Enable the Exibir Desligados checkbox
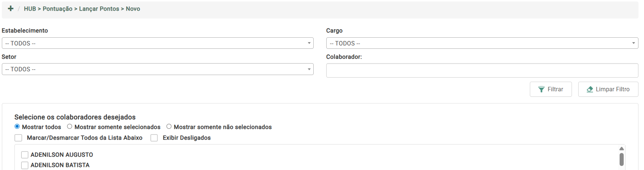 154,138
